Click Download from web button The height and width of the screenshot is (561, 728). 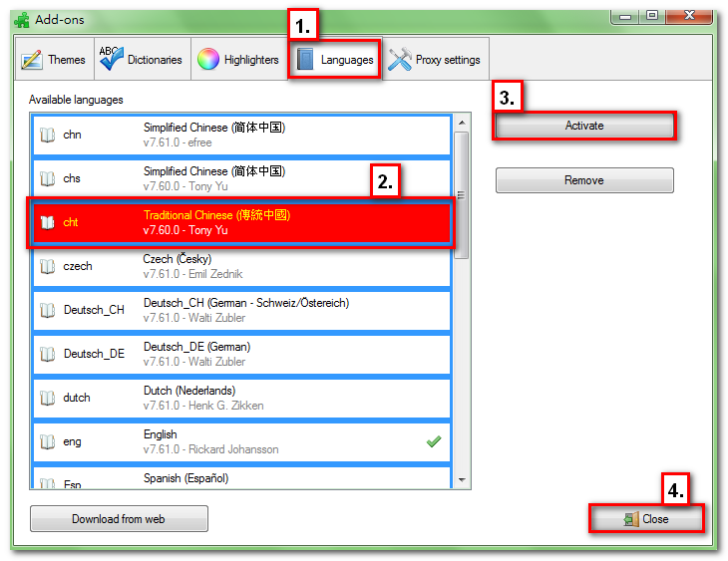pos(119,519)
